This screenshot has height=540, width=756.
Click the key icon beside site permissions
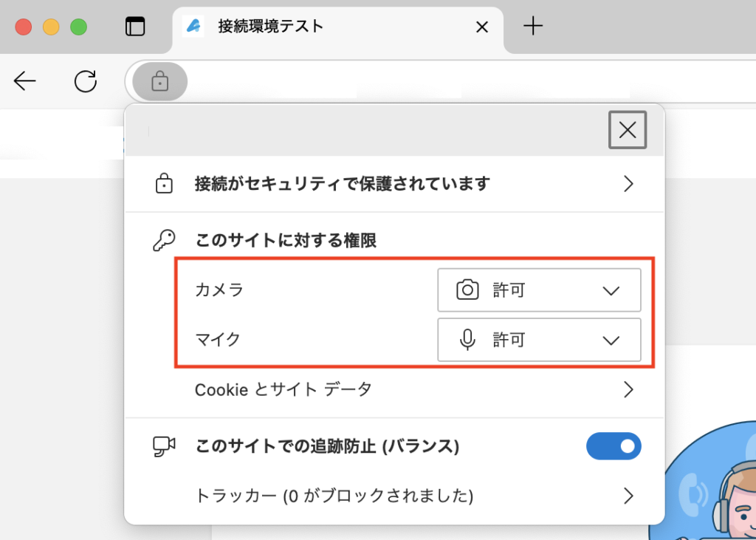[164, 241]
